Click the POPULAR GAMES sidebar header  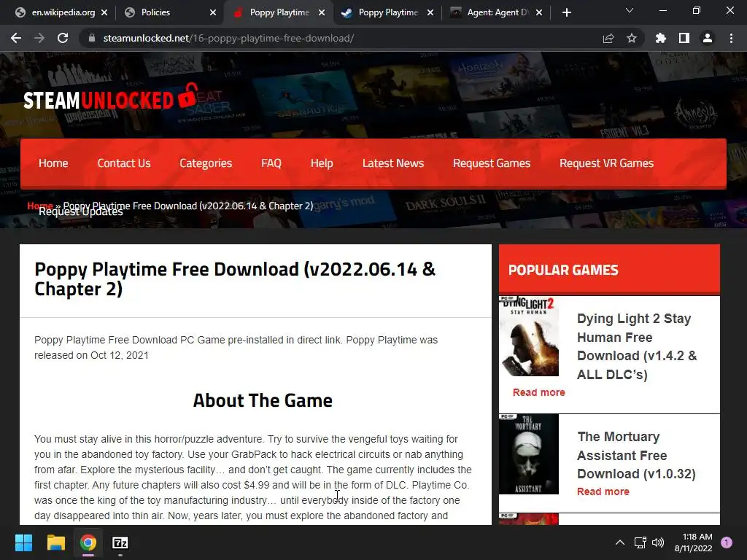609,270
